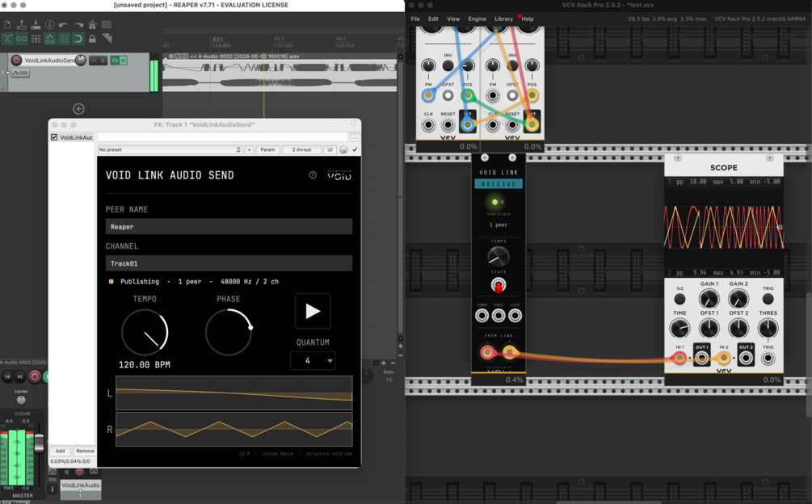Toggle envelope points move with items icon
The width and height of the screenshot is (812, 504).
[x=50, y=39]
